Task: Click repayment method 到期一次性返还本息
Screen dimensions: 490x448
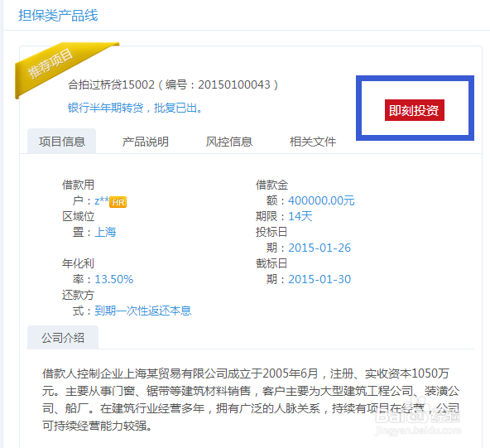Action: pyautogui.click(x=143, y=311)
